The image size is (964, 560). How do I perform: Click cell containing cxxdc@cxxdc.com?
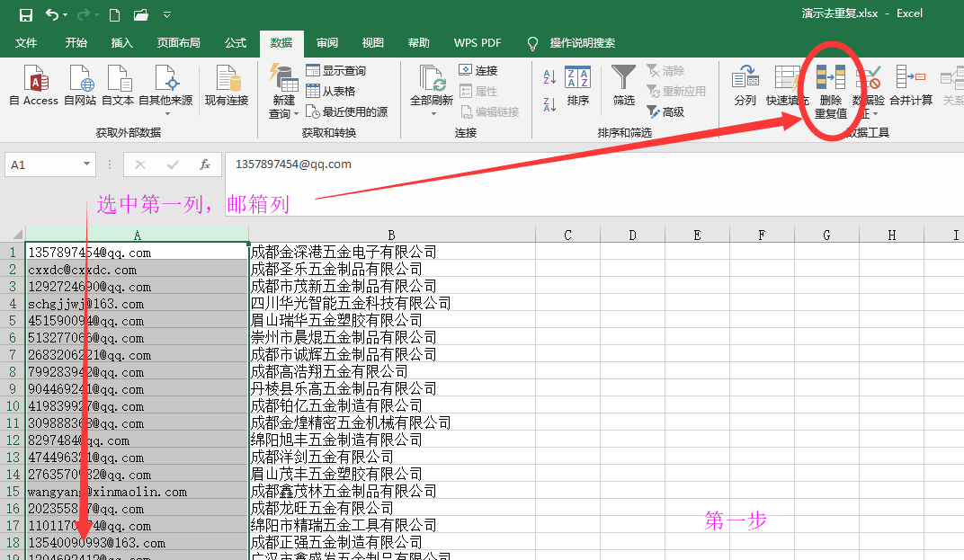click(137, 270)
